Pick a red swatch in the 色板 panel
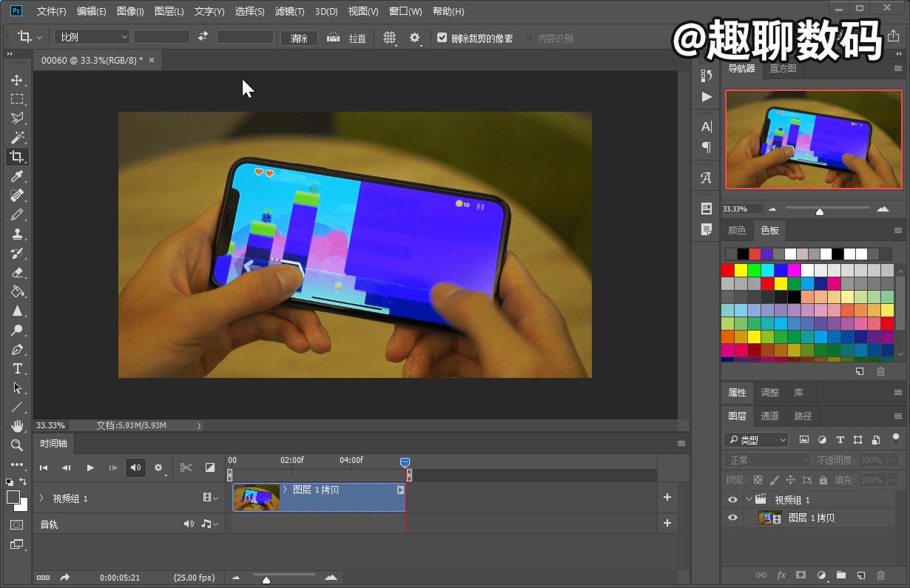 (x=727, y=269)
